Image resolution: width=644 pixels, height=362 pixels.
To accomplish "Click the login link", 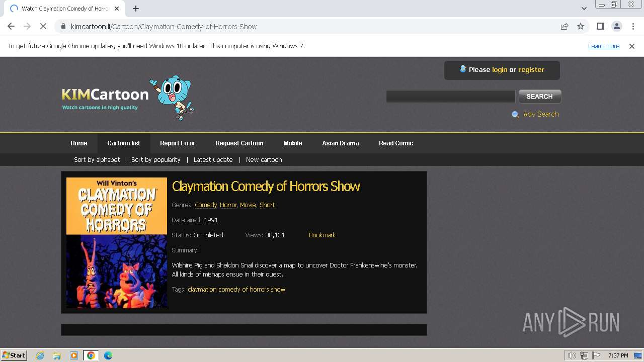I will pos(500,70).
